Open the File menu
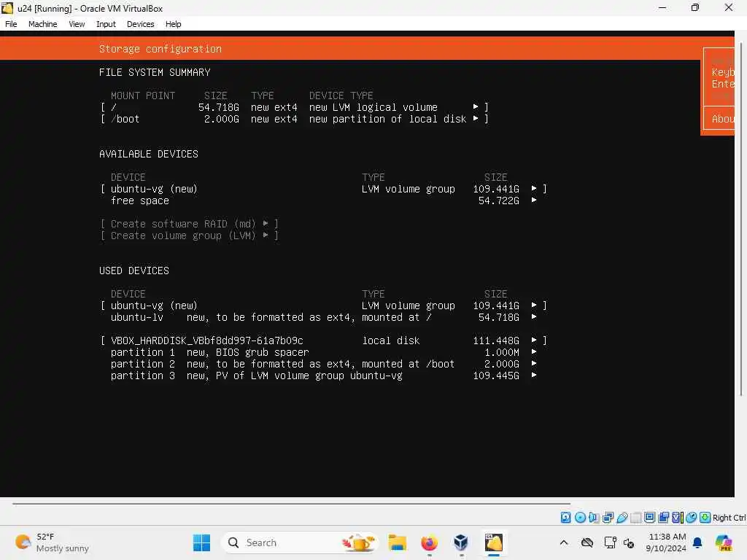Image resolution: width=747 pixels, height=560 pixels. (11, 24)
